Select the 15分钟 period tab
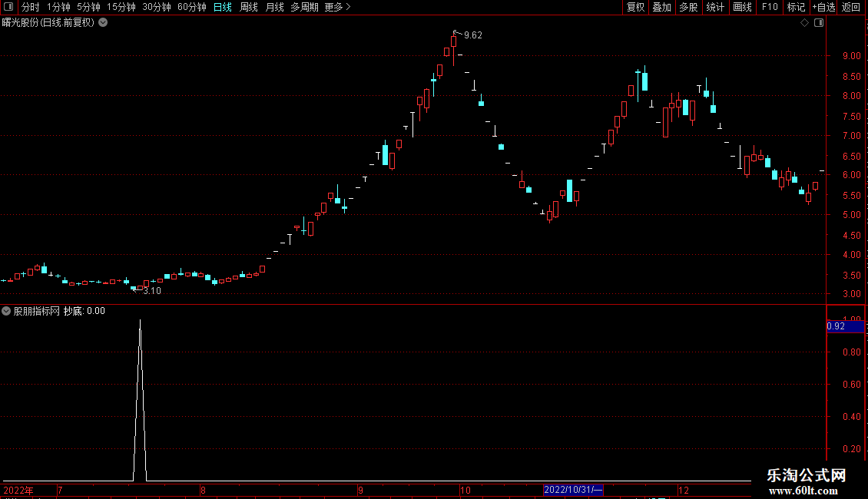The height and width of the screenshot is (499, 868). coord(121,7)
